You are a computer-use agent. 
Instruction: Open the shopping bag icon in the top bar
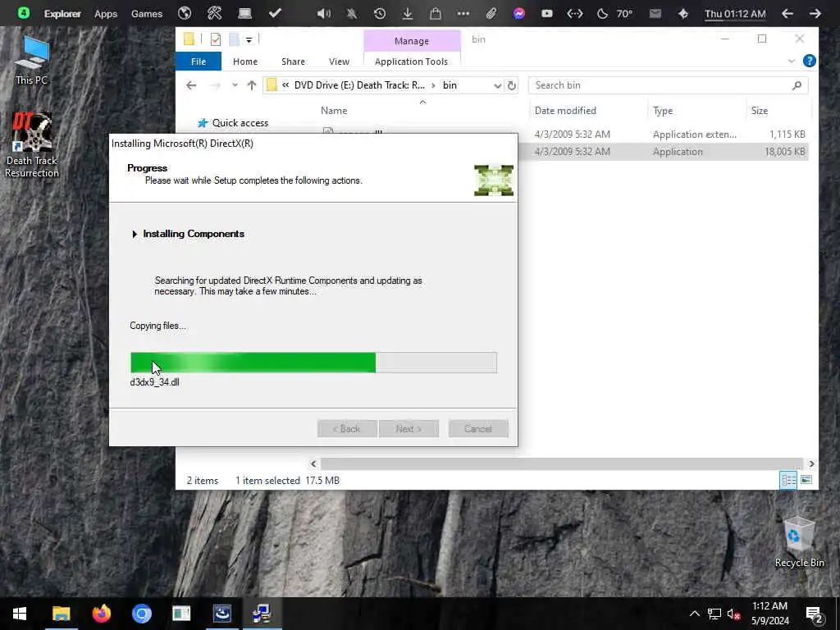point(436,13)
